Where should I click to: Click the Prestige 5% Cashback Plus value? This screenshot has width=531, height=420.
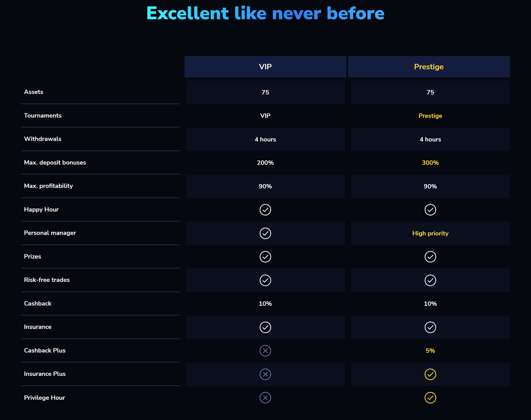[x=430, y=351]
